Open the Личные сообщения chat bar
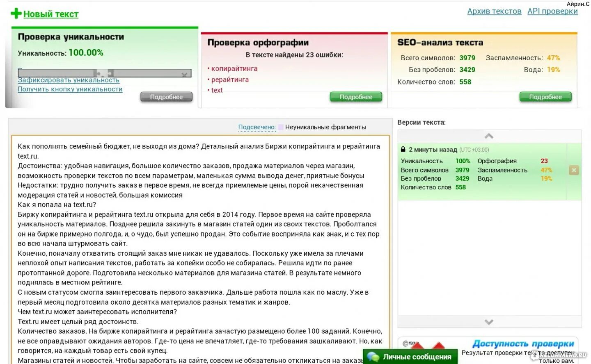 410,357
